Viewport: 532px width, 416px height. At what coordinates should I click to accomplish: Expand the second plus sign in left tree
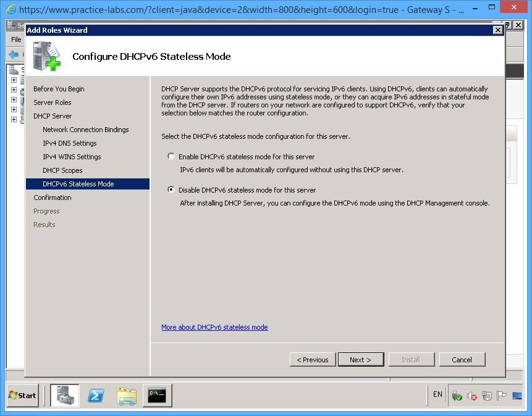click(14, 89)
